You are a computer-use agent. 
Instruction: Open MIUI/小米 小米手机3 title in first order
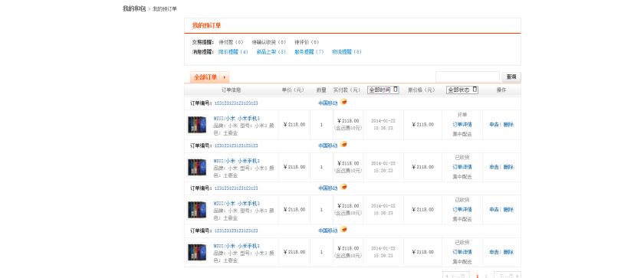coord(237,119)
